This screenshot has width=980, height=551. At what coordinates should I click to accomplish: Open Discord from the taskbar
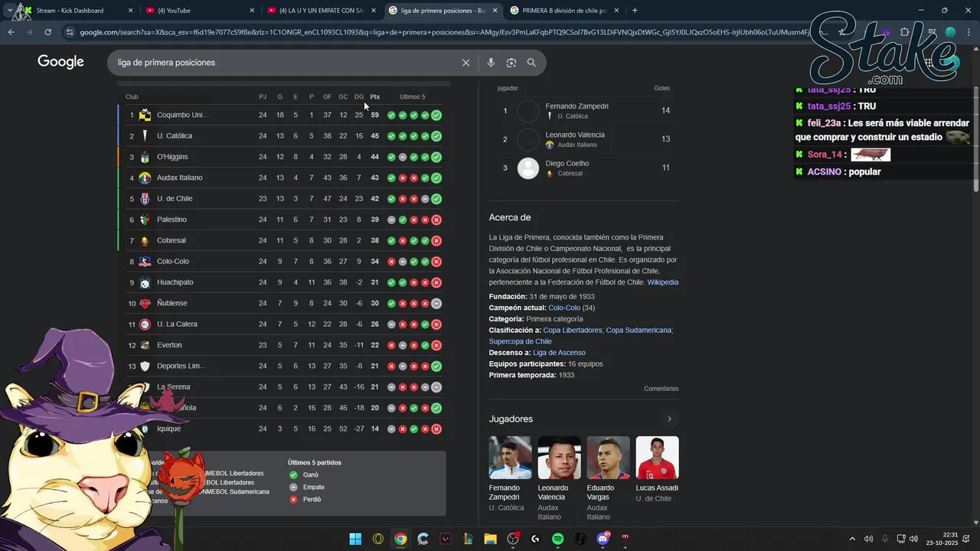click(603, 539)
